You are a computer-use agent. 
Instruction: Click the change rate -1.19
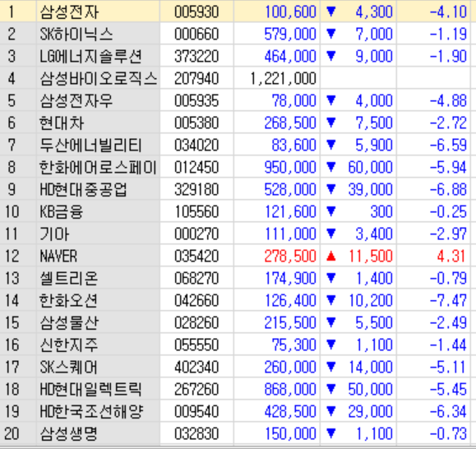tap(448, 34)
